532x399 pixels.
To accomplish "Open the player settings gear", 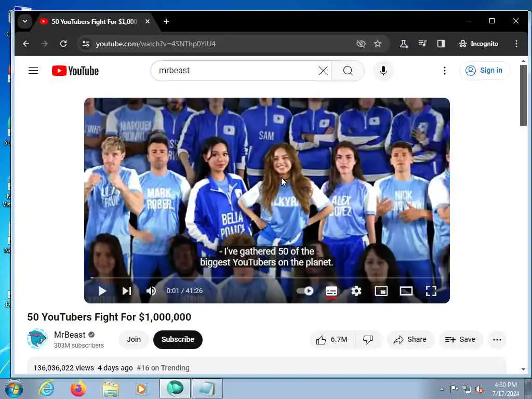I will click(x=356, y=291).
